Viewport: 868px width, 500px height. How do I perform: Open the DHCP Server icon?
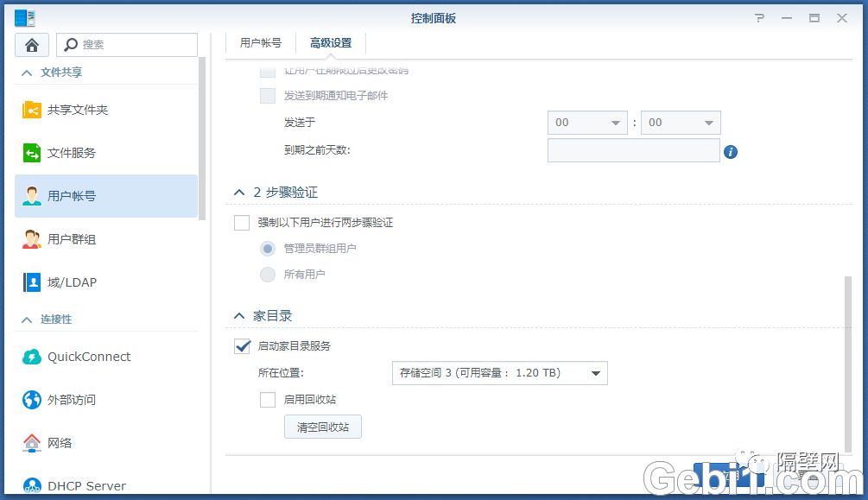(32, 485)
